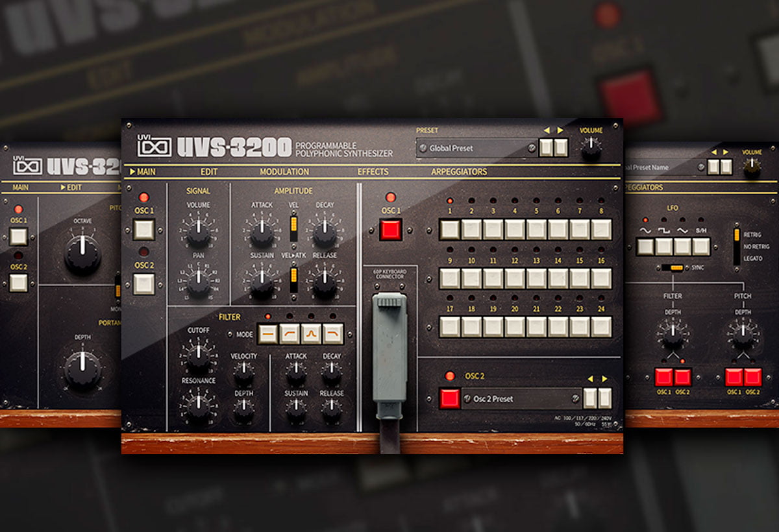The height and width of the screenshot is (532, 779).
Task: Choose the LFO square waveform button
Action: pyautogui.click(x=663, y=247)
